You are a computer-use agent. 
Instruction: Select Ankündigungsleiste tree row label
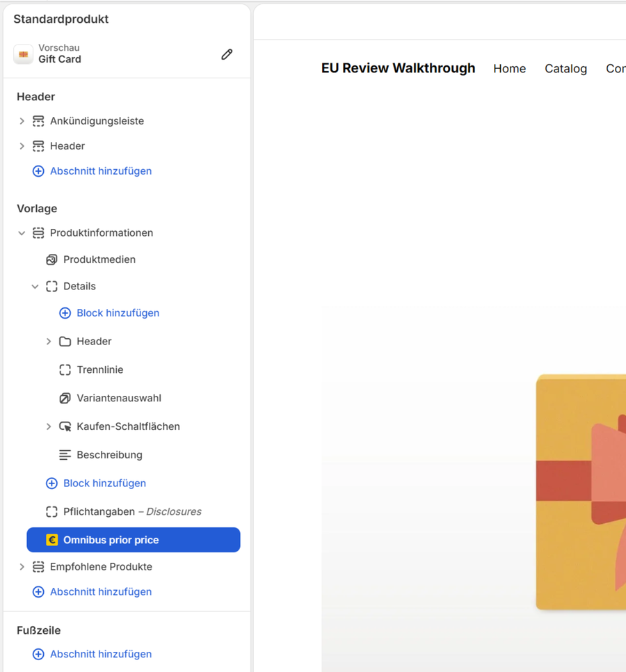click(x=97, y=121)
